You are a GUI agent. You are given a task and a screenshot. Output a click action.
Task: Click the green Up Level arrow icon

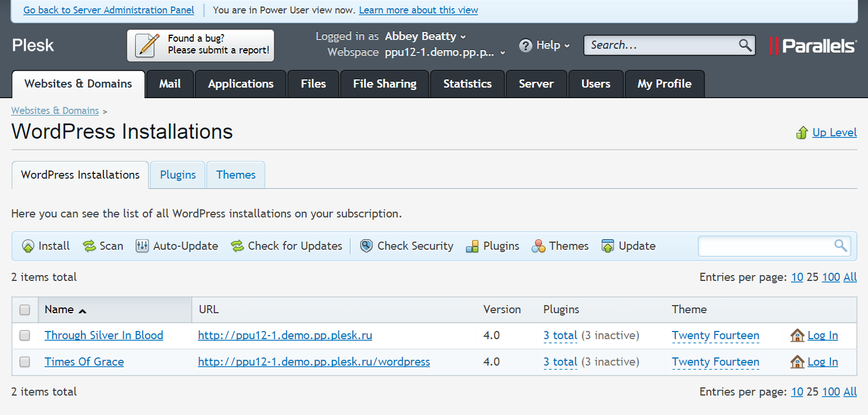(802, 133)
